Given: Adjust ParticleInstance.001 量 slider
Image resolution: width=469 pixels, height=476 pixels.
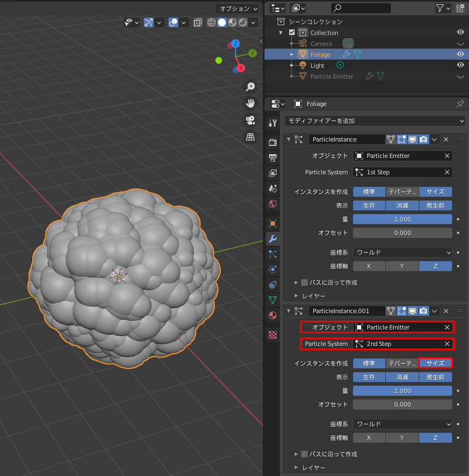Looking at the screenshot, I should (402, 391).
